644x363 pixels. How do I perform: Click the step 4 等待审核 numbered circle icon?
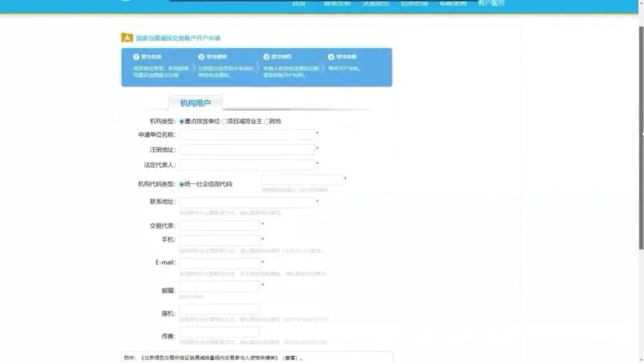coord(333,57)
